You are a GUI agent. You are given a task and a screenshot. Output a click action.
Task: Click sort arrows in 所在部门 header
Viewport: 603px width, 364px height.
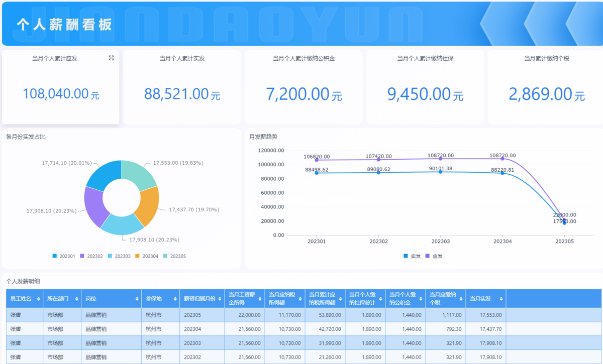point(76,299)
